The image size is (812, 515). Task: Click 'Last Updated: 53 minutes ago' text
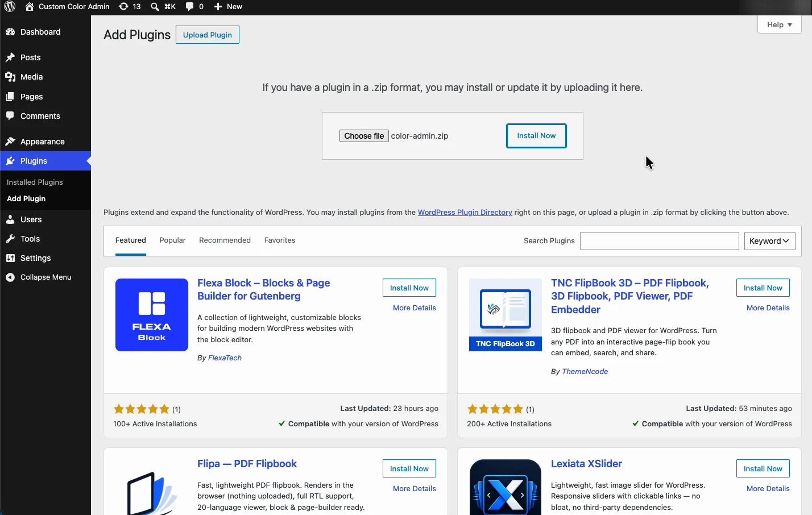coord(739,409)
